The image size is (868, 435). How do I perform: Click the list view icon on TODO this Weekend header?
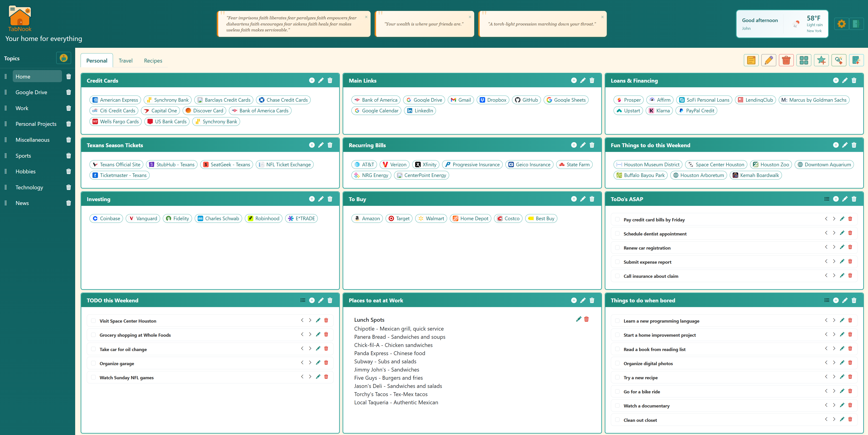pyautogui.click(x=302, y=300)
